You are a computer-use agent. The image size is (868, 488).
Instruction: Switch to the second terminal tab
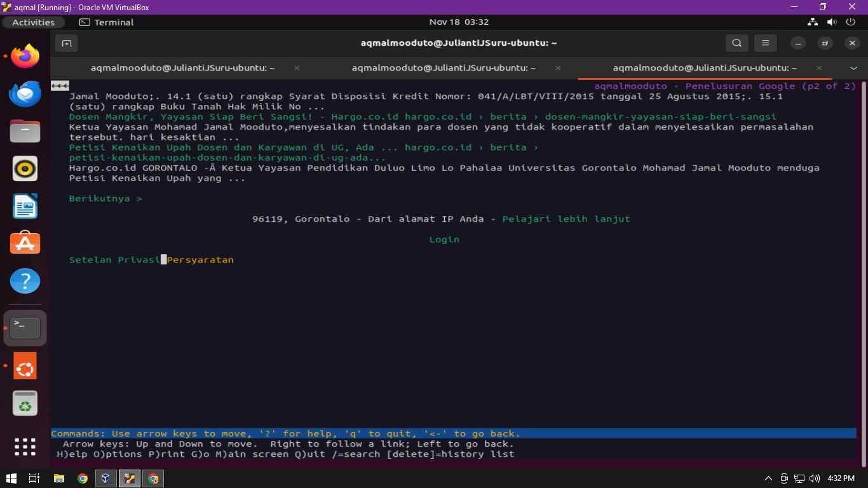pyautogui.click(x=444, y=68)
